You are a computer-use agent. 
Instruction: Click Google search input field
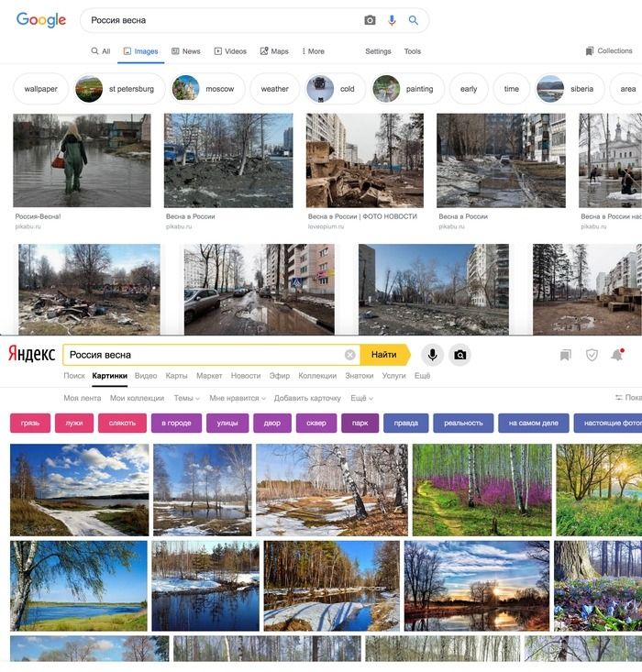(223, 20)
